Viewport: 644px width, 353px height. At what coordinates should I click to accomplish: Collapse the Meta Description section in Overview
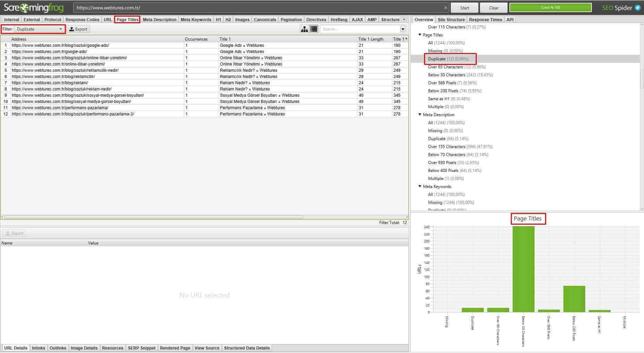[420, 114]
